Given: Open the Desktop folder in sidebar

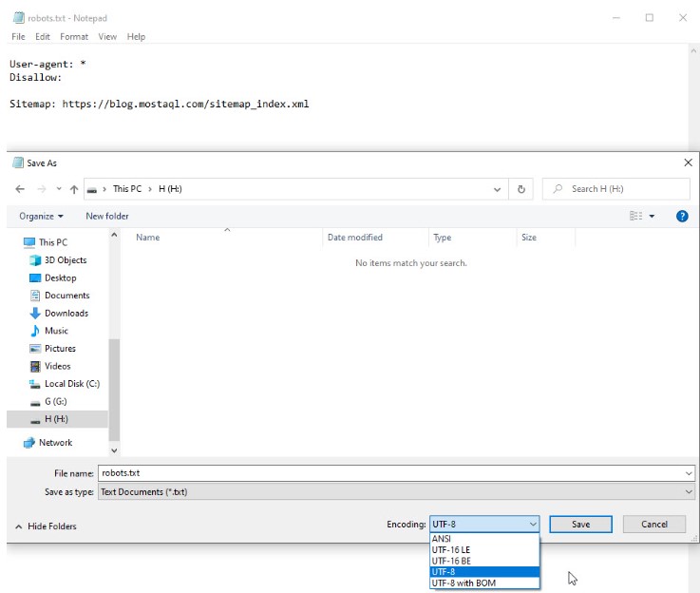Looking at the screenshot, I should click(x=52, y=277).
